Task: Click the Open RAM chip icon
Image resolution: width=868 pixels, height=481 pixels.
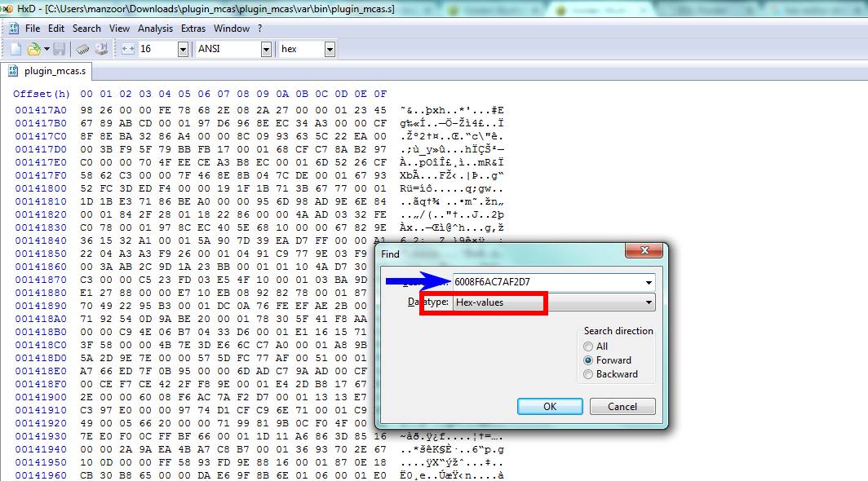Action: coord(82,50)
